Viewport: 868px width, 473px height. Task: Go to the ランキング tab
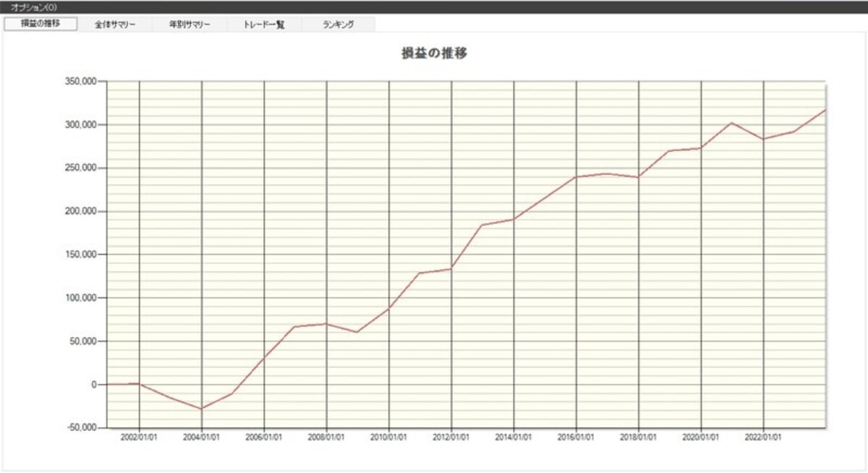[x=339, y=25]
